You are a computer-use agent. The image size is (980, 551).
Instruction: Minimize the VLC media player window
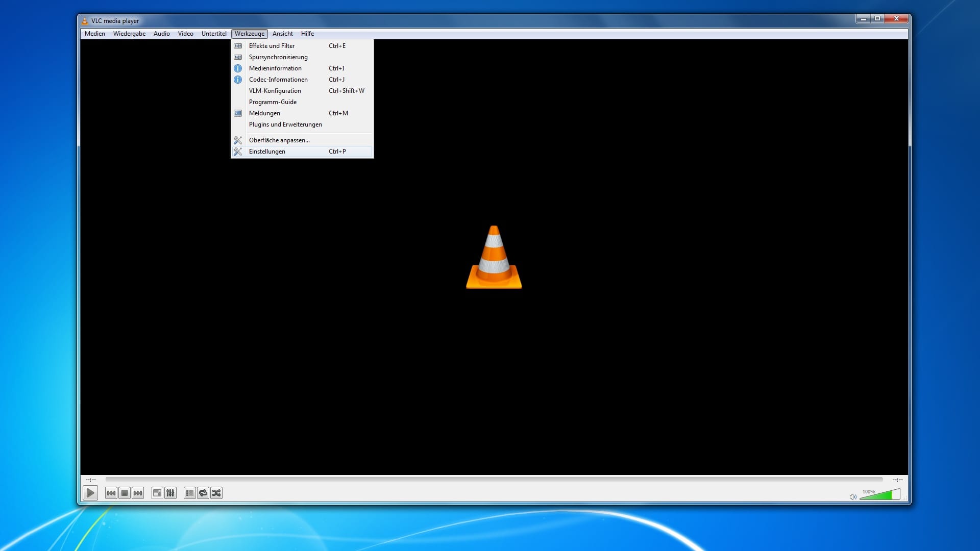pos(863,19)
